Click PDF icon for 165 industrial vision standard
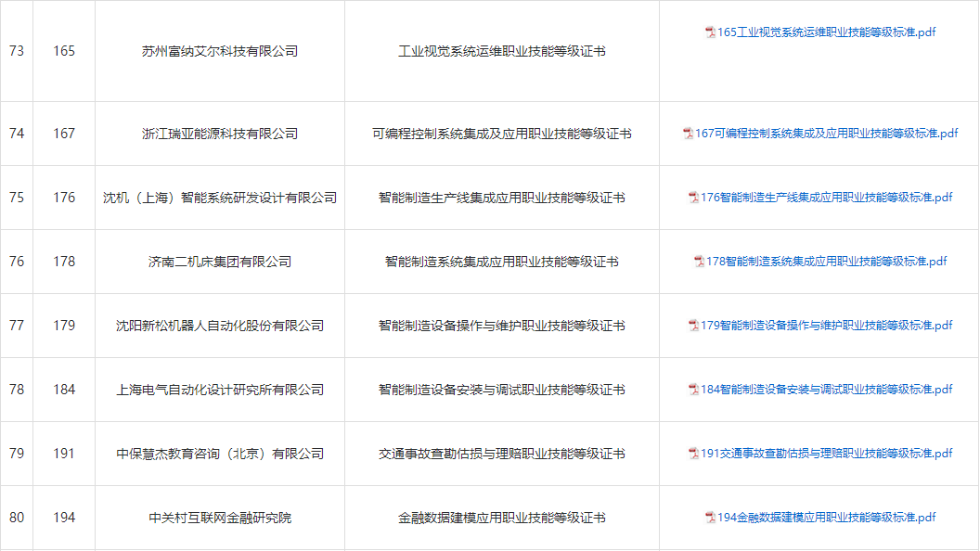 [710, 32]
